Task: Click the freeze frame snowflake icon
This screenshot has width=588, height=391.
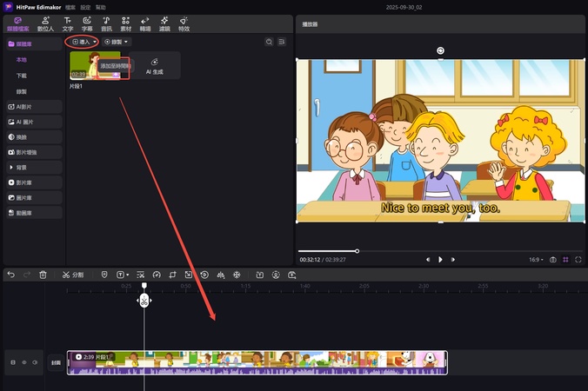Action: click(x=236, y=275)
